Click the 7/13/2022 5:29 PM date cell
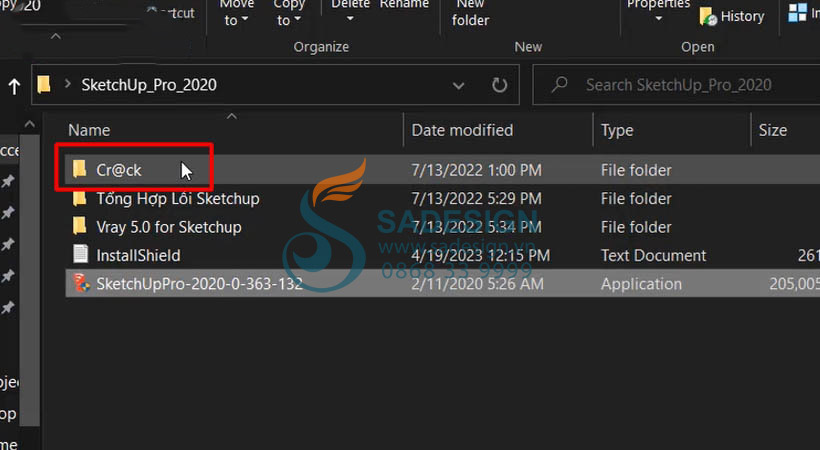The height and width of the screenshot is (450, 820). [476, 198]
